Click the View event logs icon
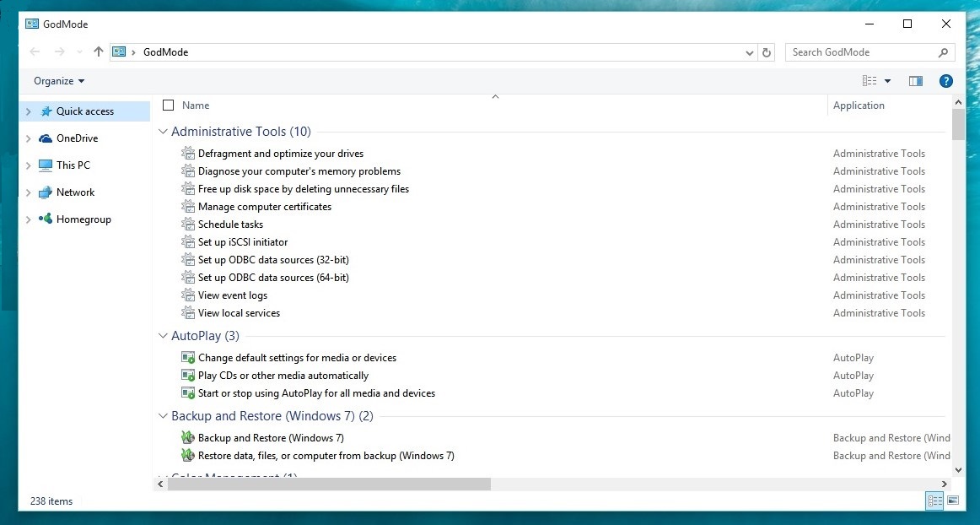980x525 pixels. 187,295
